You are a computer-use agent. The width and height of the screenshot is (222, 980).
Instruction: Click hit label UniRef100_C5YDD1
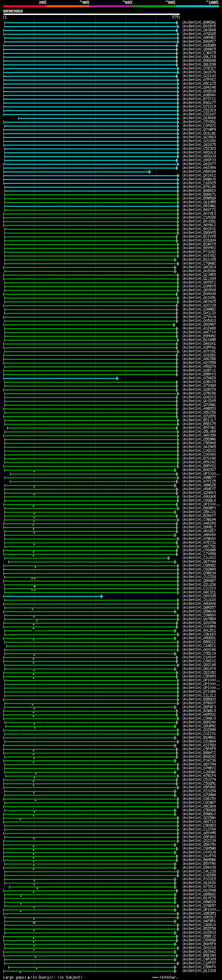[x=199, y=122]
